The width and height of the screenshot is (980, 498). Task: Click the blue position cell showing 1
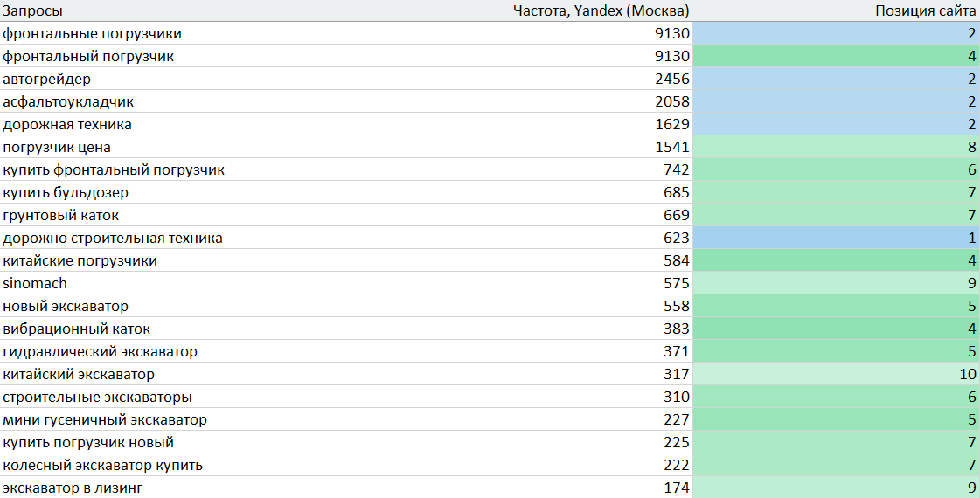tap(836, 238)
